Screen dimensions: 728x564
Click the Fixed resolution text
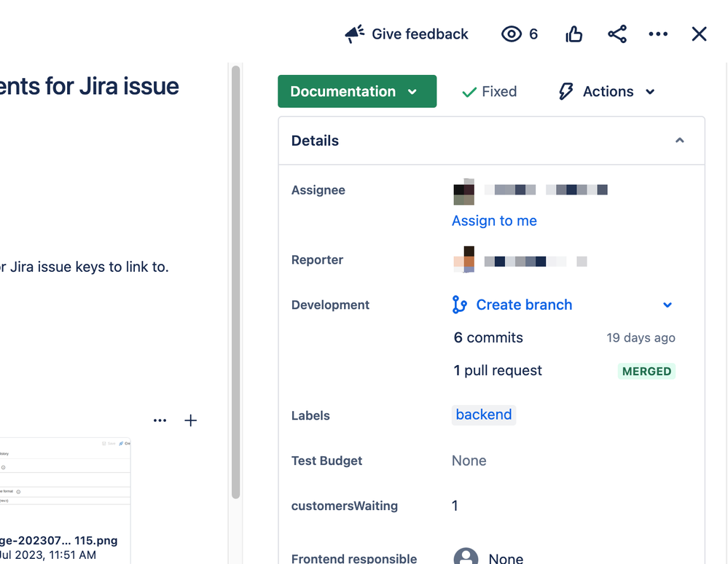(x=499, y=91)
